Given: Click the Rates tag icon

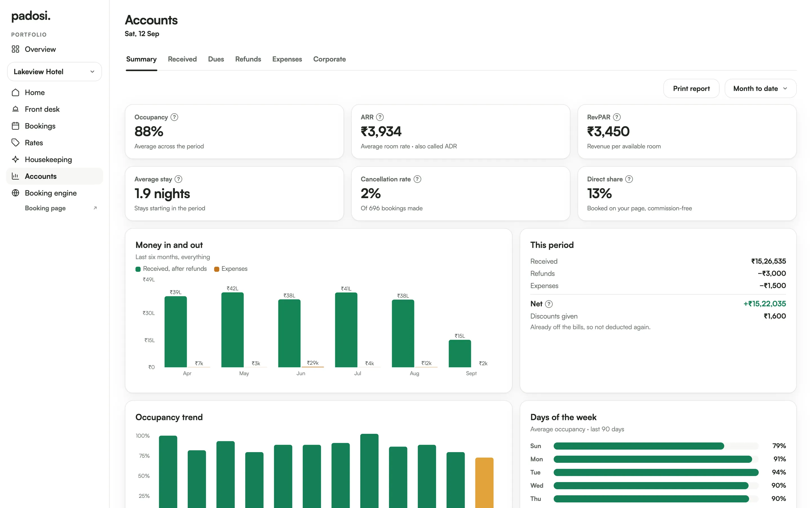Looking at the screenshot, I should 16,143.
